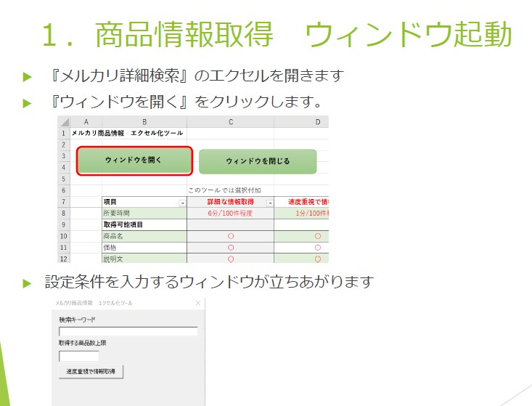Select the 速度重視 header cell in column D

[301, 202]
